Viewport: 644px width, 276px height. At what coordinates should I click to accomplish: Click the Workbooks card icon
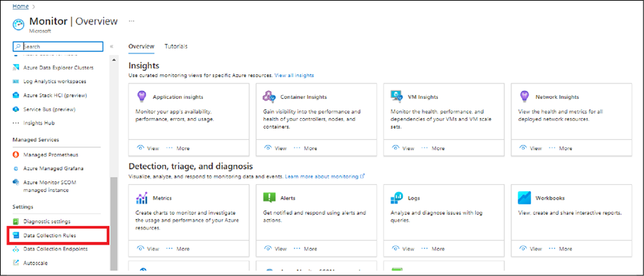(525, 198)
